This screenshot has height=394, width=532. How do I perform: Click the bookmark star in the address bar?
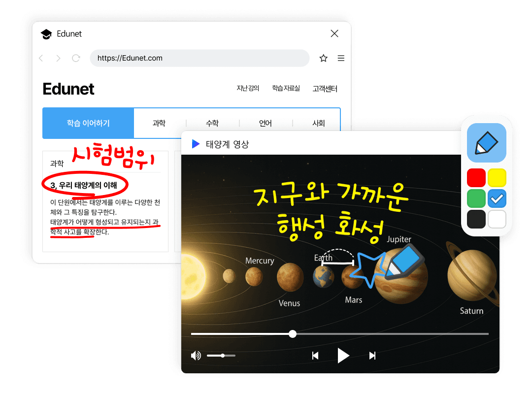tap(323, 58)
